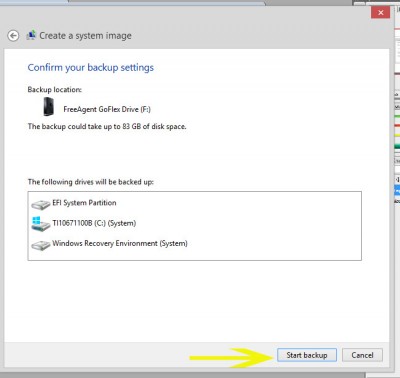Click the Confirm your backup settings heading
The width and height of the screenshot is (400, 378).
pyautogui.click(x=91, y=68)
